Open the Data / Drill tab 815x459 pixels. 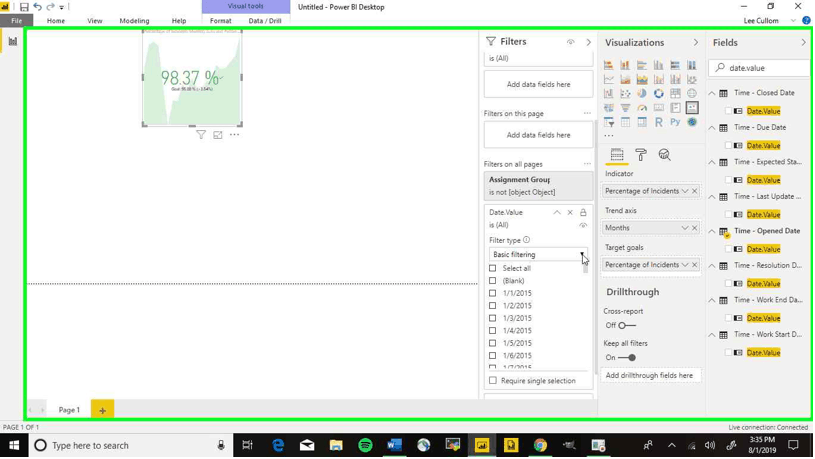coord(265,21)
